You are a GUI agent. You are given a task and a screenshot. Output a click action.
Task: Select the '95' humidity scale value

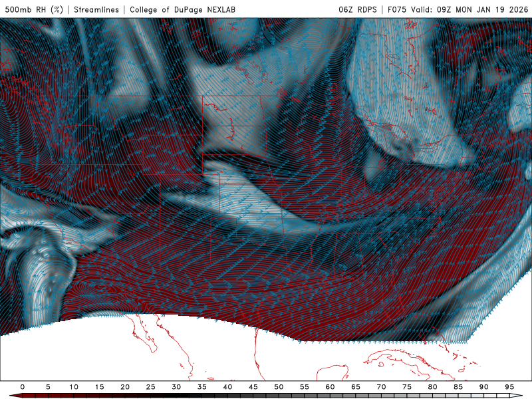tap(509, 387)
